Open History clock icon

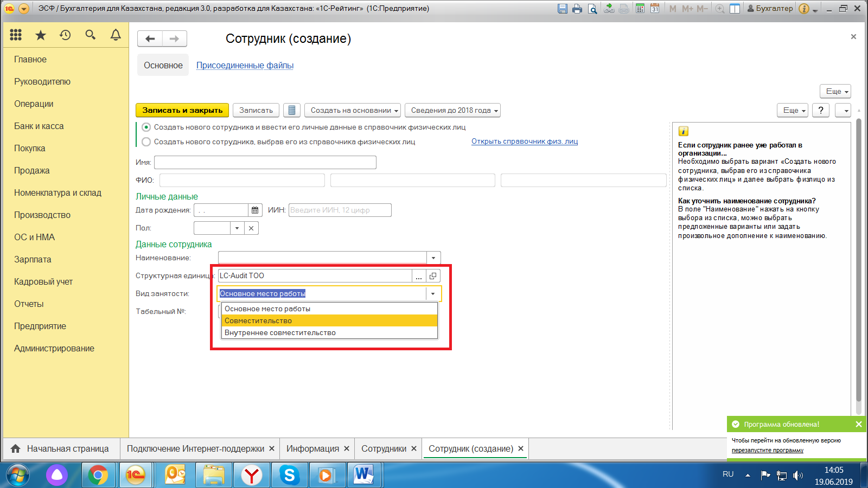[66, 35]
